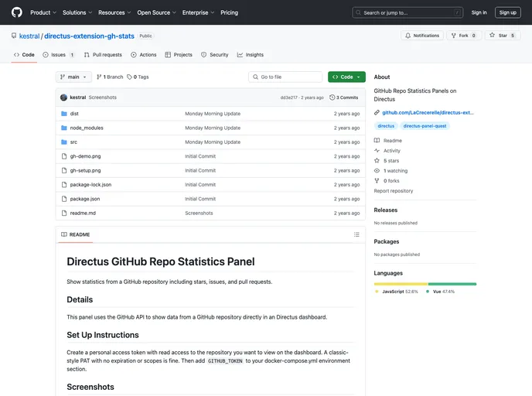Screen dimensions: 532x396
Task: Select the README tab
Action: click(x=75, y=234)
